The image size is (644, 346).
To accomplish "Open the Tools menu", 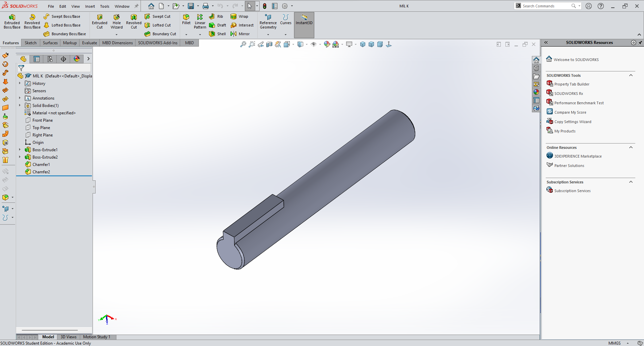I will click(x=105, y=6).
